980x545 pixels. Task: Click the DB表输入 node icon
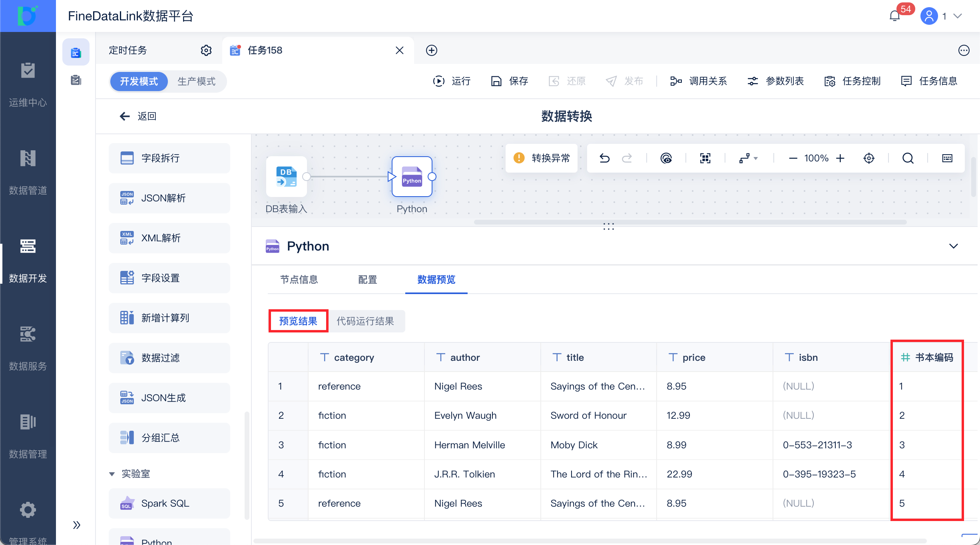pyautogui.click(x=286, y=177)
